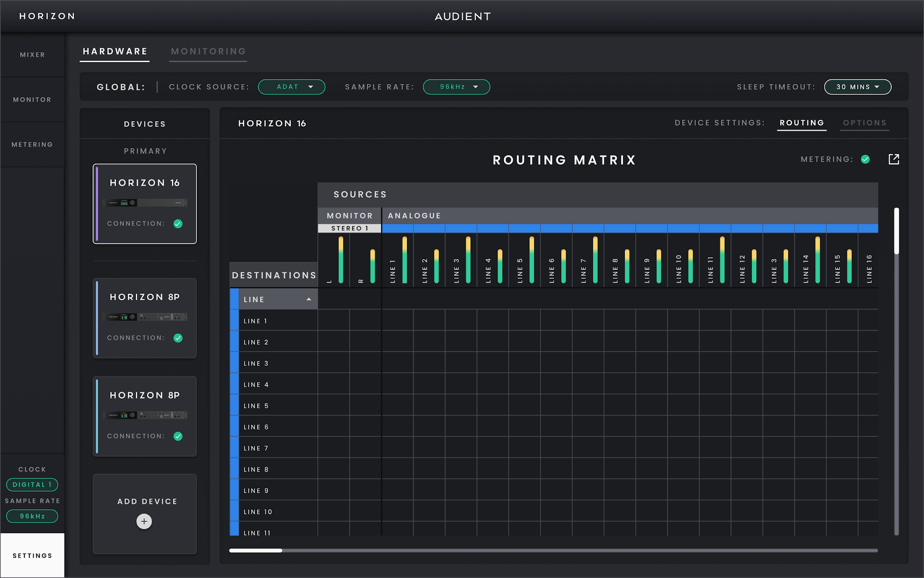The height and width of the screenshot is (578, 924).
Task: Click the LINE 2 destination row label
Action: click(x=256, y=342)
